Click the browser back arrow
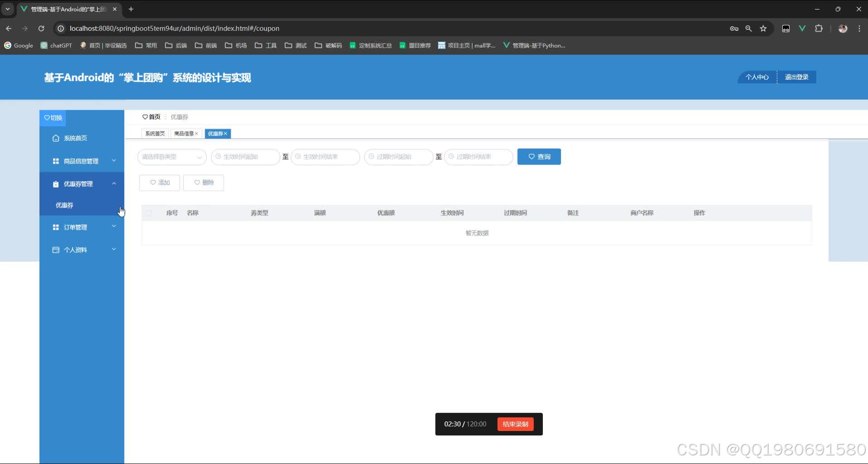 point(9,29)
